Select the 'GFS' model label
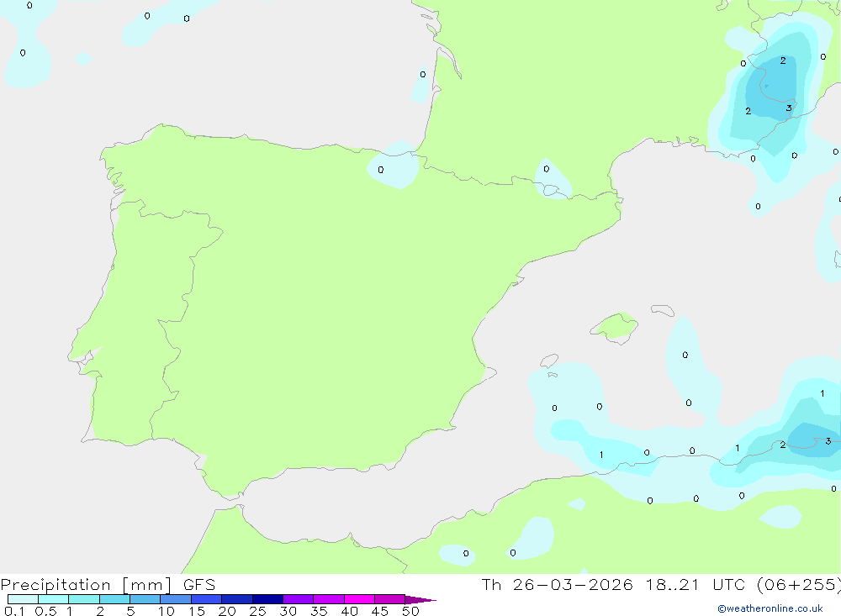Image resolution: width=841 pixels, height=616 pixels. (199, 585)
